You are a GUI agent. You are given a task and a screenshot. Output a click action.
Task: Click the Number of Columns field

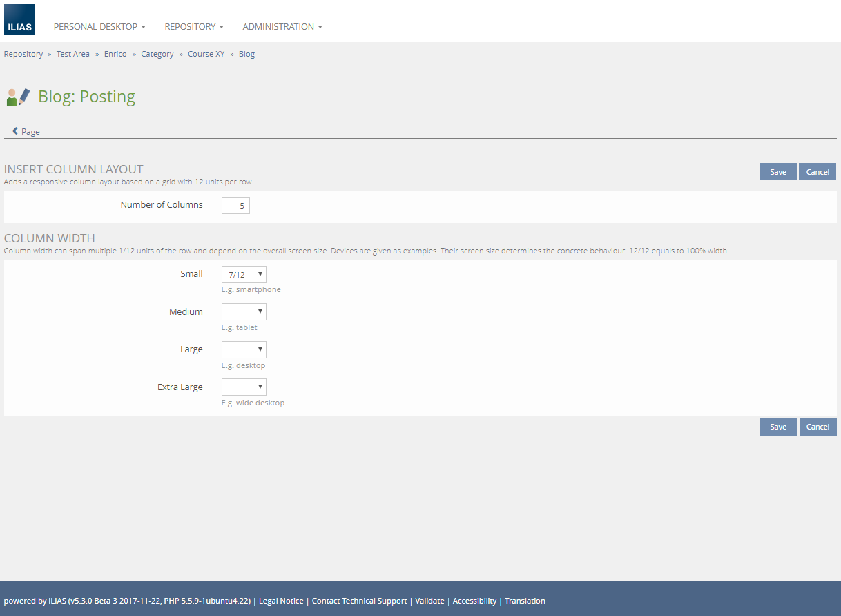235,205
